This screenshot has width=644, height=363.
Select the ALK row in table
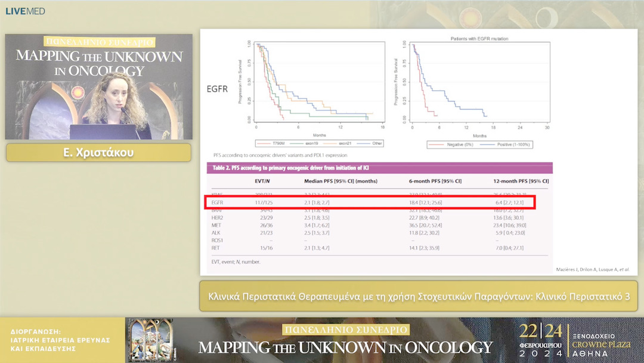[370, 232]
